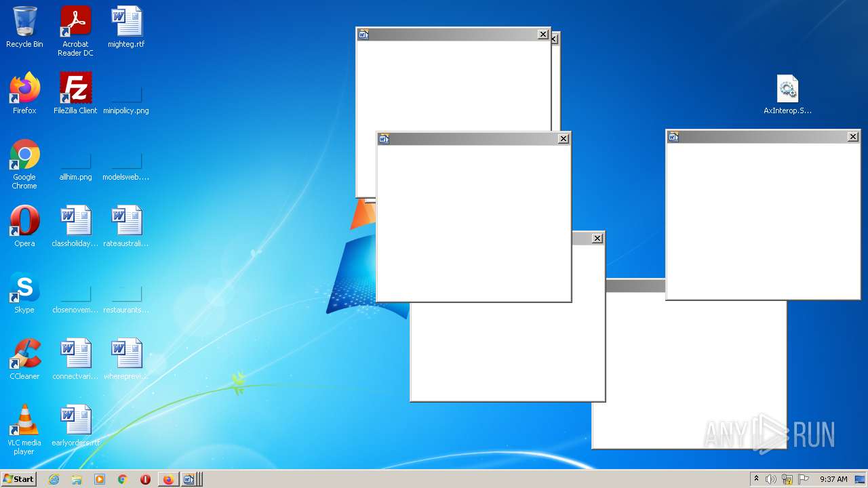This screenshot has width=868, height=488.
Task: Select the connectvari Word document
Action: coord(75,359)
